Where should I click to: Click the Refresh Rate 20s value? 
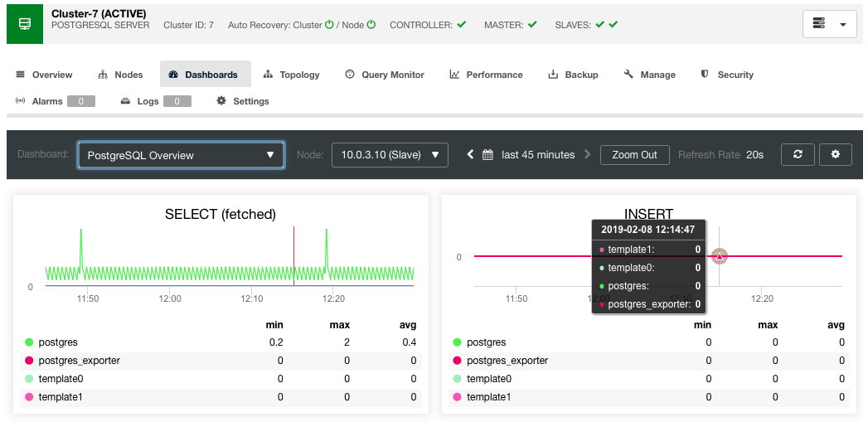754,155
